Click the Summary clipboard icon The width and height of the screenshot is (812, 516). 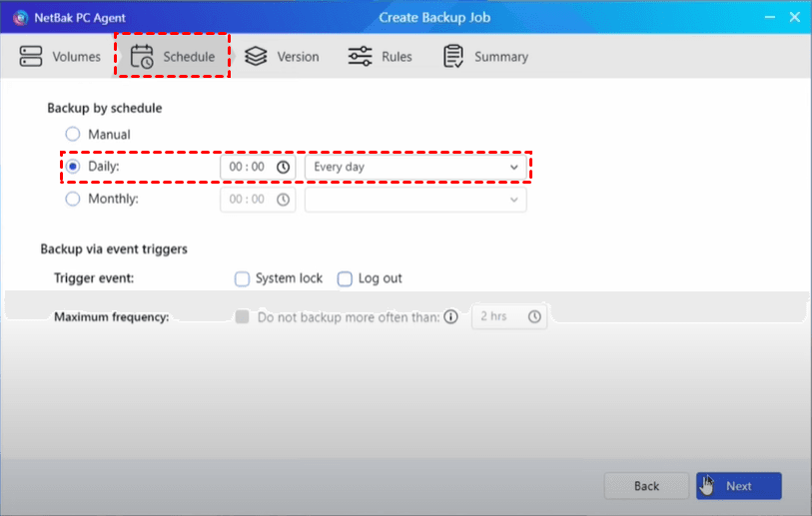(x=453, y=57)
